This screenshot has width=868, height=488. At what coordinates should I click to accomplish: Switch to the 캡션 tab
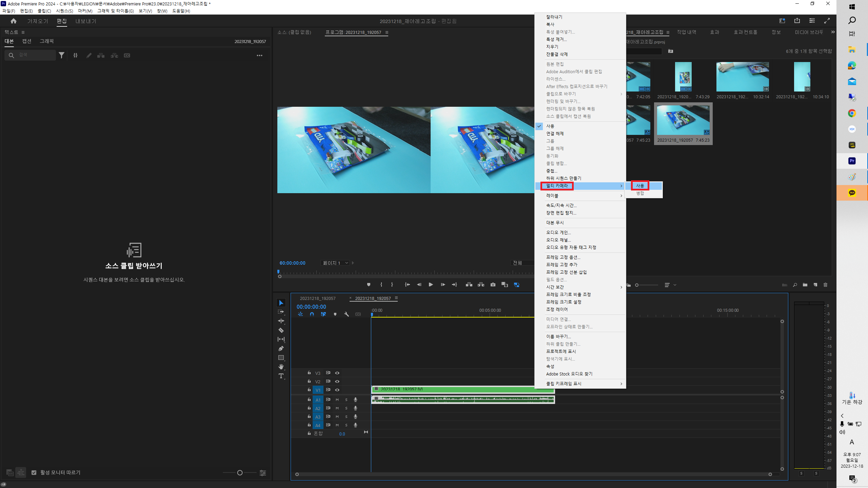27,41
